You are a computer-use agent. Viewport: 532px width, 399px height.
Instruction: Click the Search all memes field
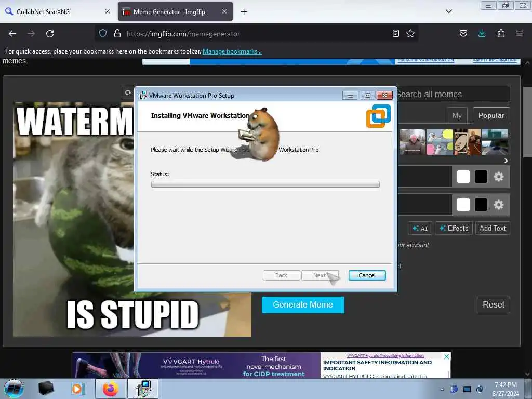[x=453, y=95]
